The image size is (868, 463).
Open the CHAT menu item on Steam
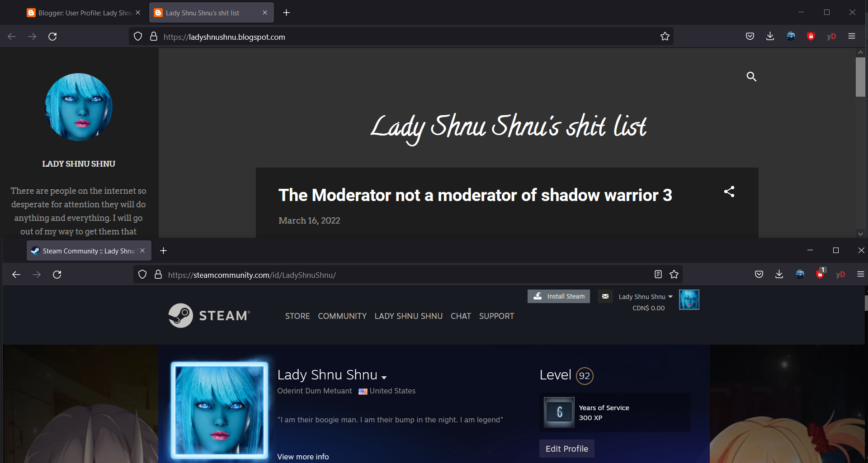461,316
